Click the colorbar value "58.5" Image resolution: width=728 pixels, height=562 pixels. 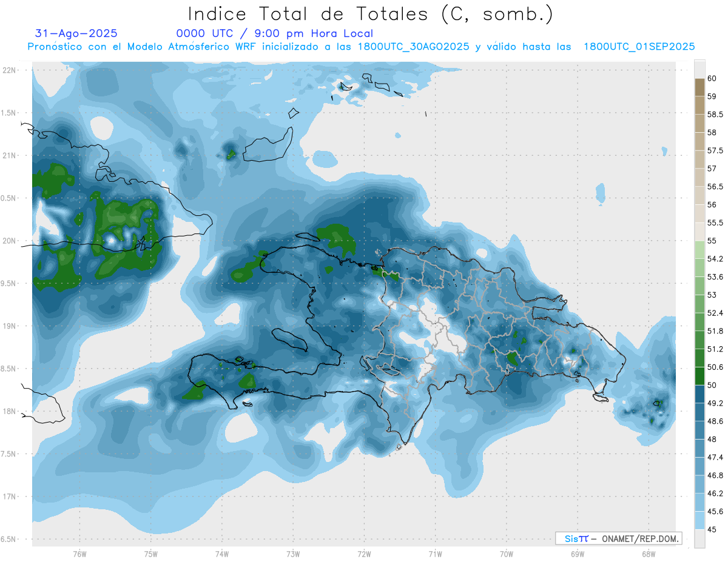[x=716, y=115]
